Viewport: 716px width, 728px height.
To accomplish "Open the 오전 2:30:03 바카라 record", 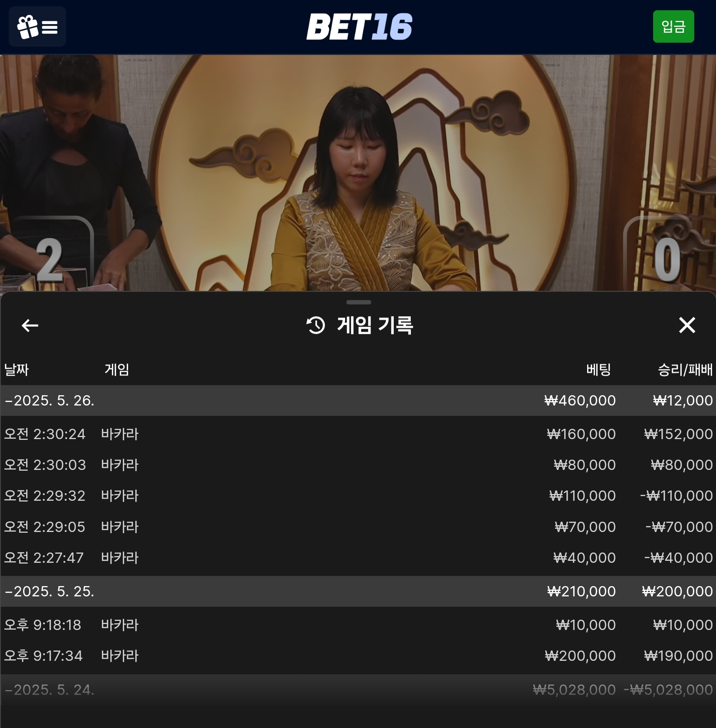I will tap(358, 465).
